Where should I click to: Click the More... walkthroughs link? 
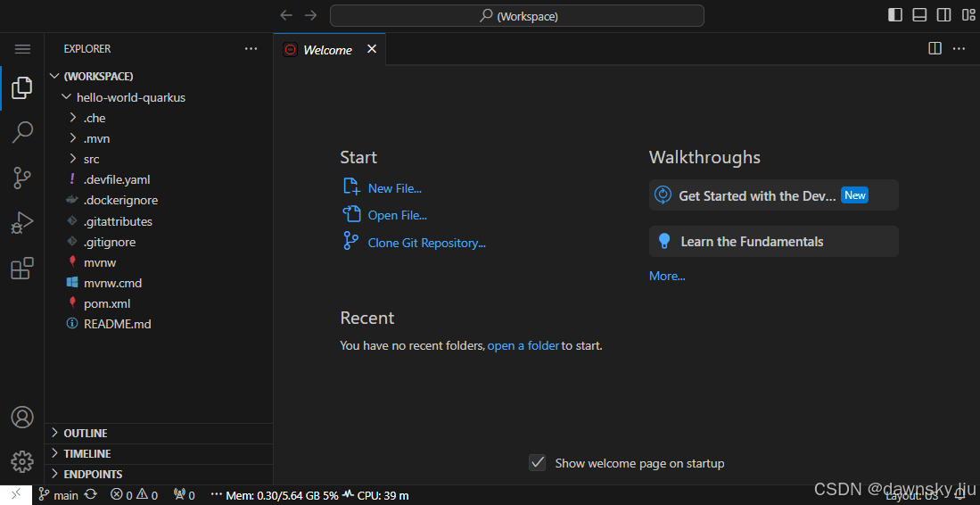[x=667, y=277]
